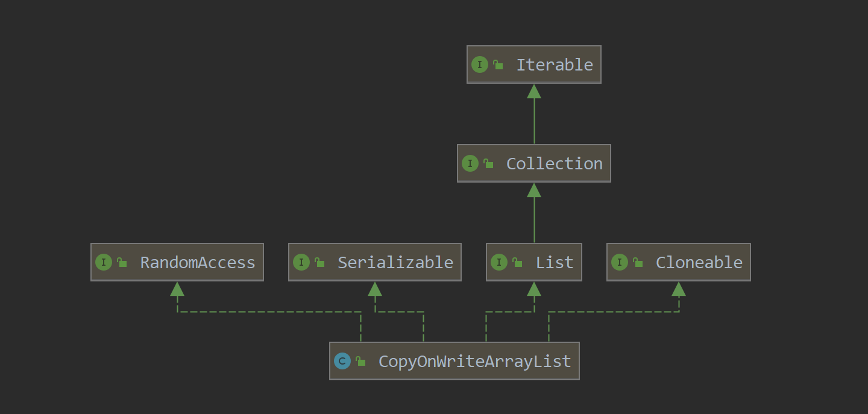Click the public lock icon on CopyOnWriteArrayList
This screenshot has width=868, height=414.
360,361
